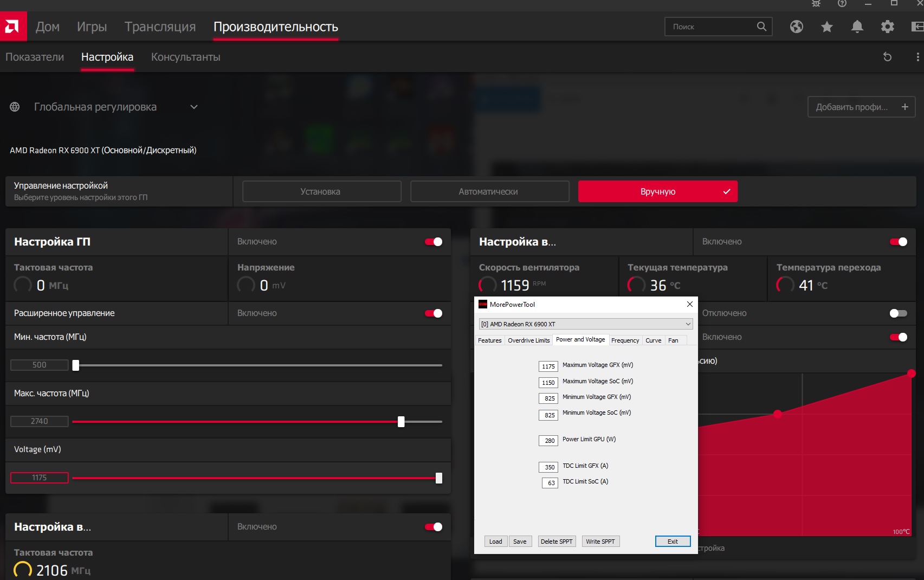Click the Мин. частота slider handle
Screen dimensions: 924x580
click(76, 365)
